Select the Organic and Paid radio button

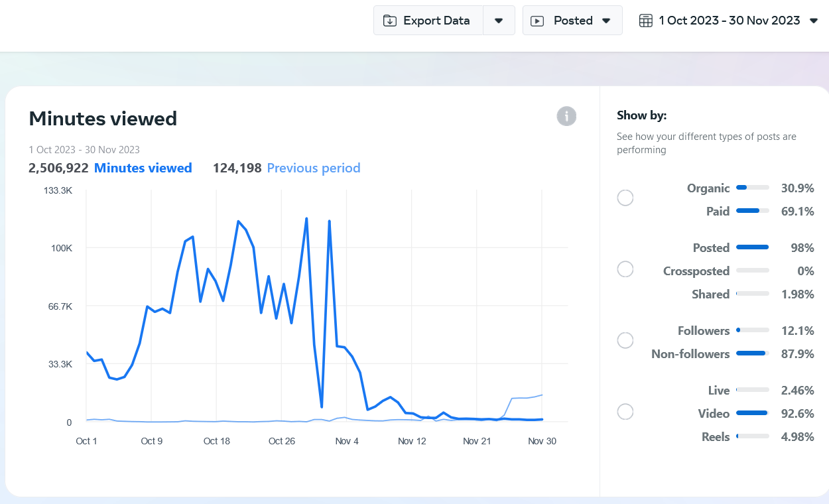625,198
